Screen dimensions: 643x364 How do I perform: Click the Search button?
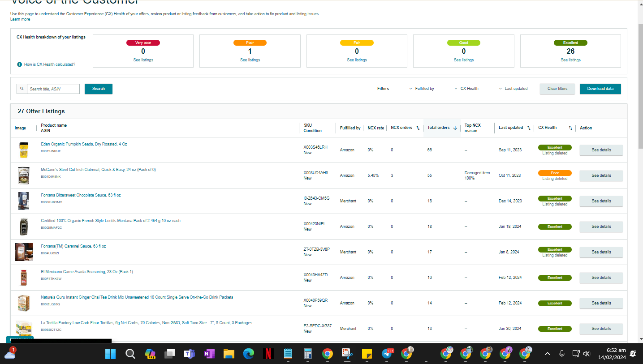coord(99,89)
